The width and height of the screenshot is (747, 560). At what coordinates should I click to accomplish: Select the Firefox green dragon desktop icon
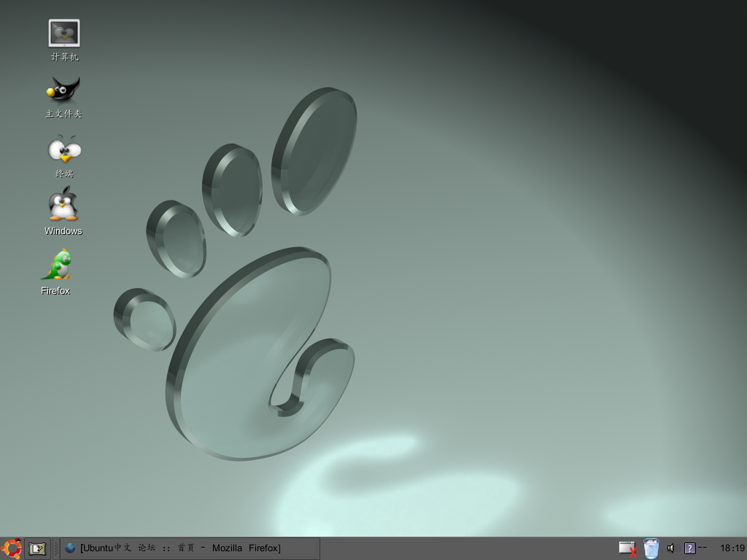(57, 264)
